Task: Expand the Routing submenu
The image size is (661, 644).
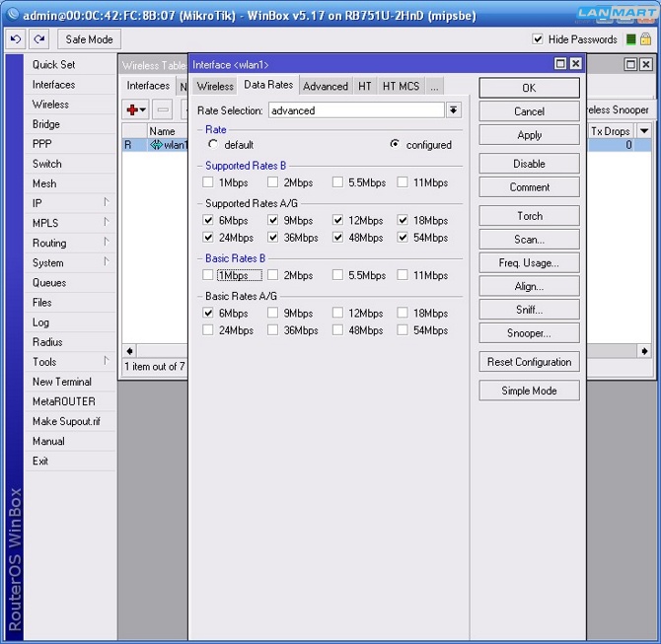Action: click(x=107, y=242)
